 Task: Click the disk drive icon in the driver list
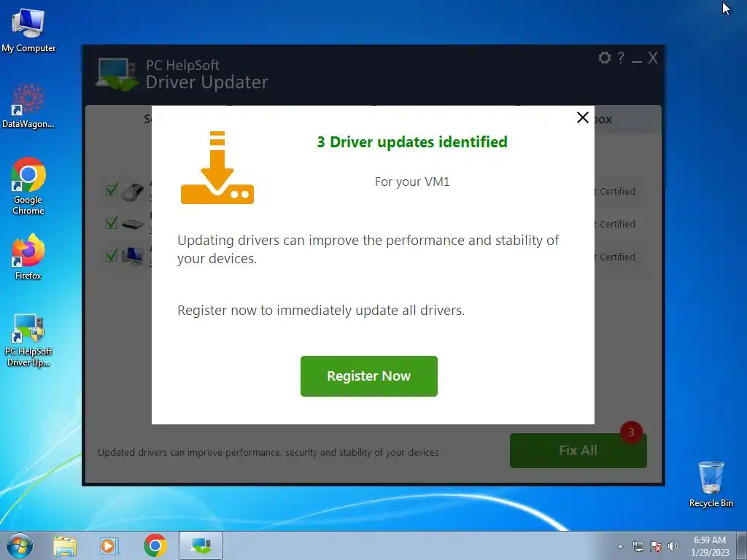[133, 224]
